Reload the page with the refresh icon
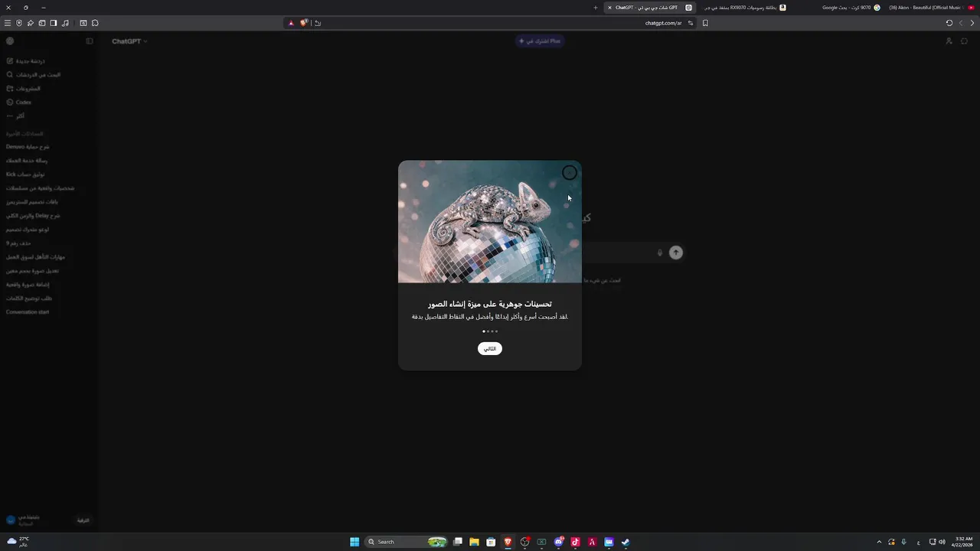The height and width of the screenshot is (551, 980). coord(949,23)
